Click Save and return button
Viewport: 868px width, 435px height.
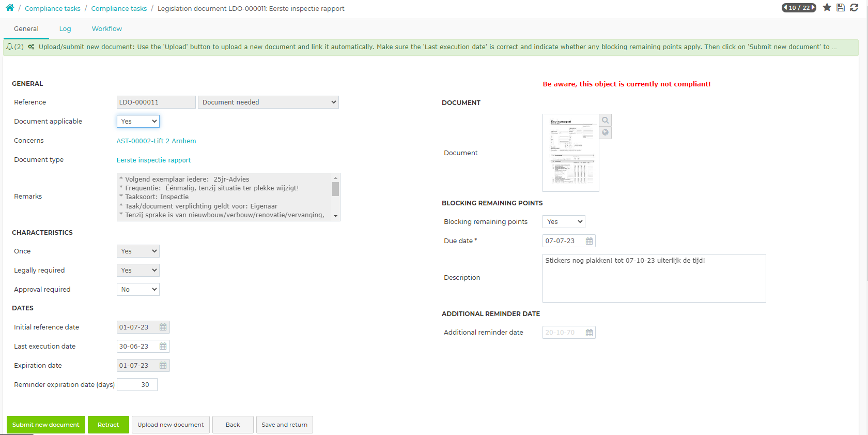pyautogui.click(x=285, y=425)
